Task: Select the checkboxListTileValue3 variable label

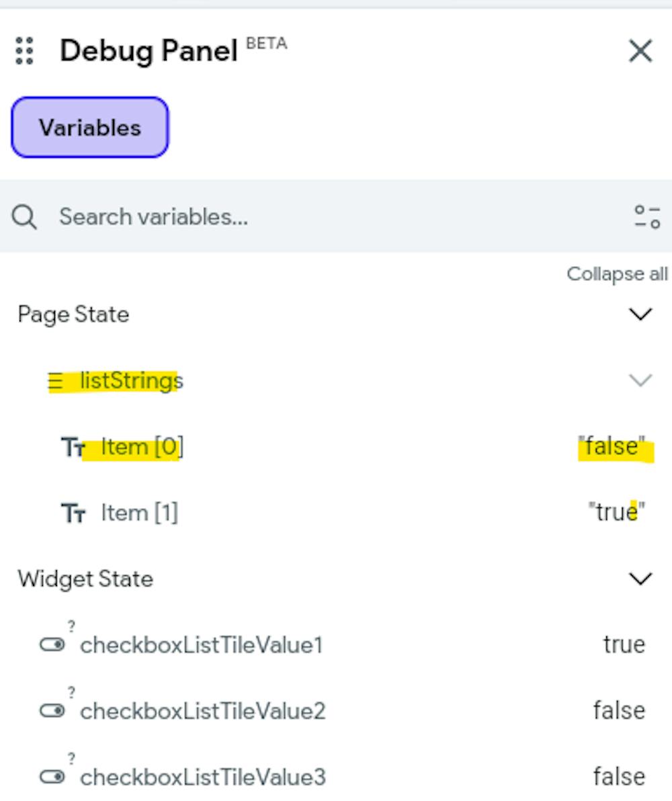Action: tap(202, 777)
